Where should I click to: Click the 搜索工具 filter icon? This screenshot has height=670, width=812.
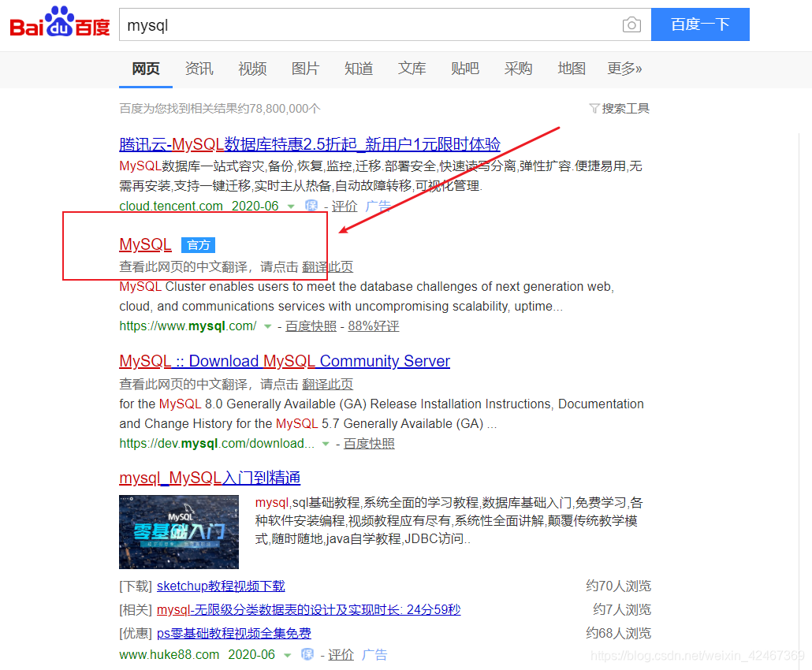(595, 108)
